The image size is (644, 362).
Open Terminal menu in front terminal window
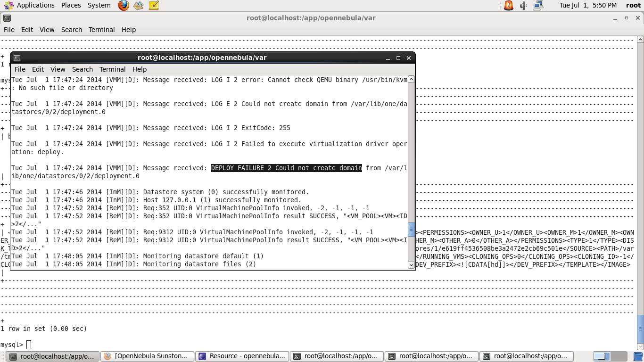pyautogui.click(x=112, y=69)
